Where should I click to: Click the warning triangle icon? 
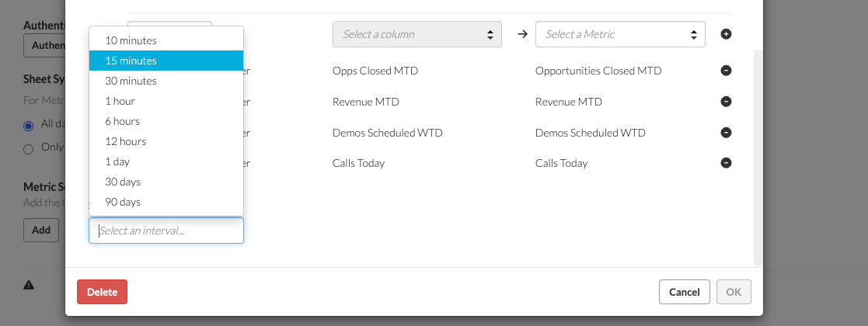[29, 285]
